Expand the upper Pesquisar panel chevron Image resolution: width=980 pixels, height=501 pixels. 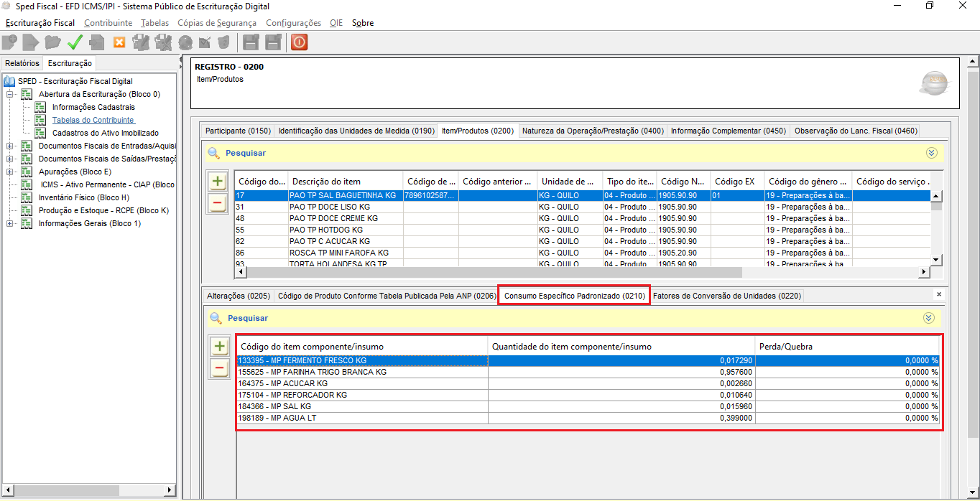(932, 153)
